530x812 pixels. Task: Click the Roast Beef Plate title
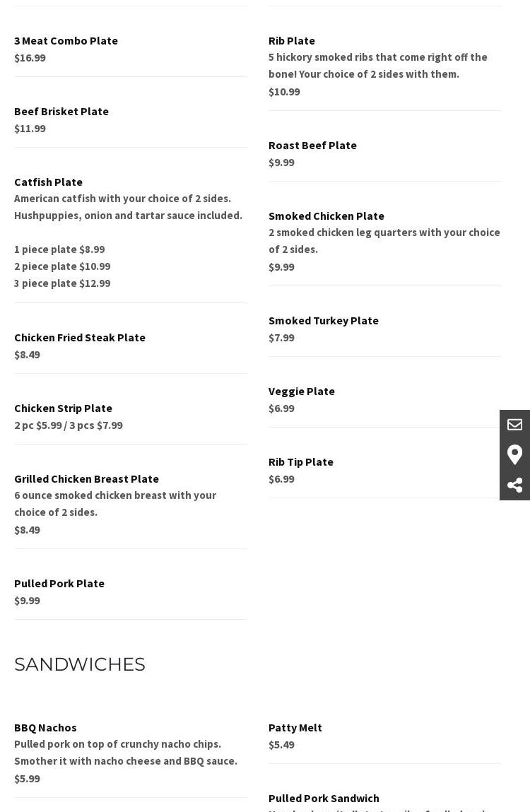click(x=312, y=145)
